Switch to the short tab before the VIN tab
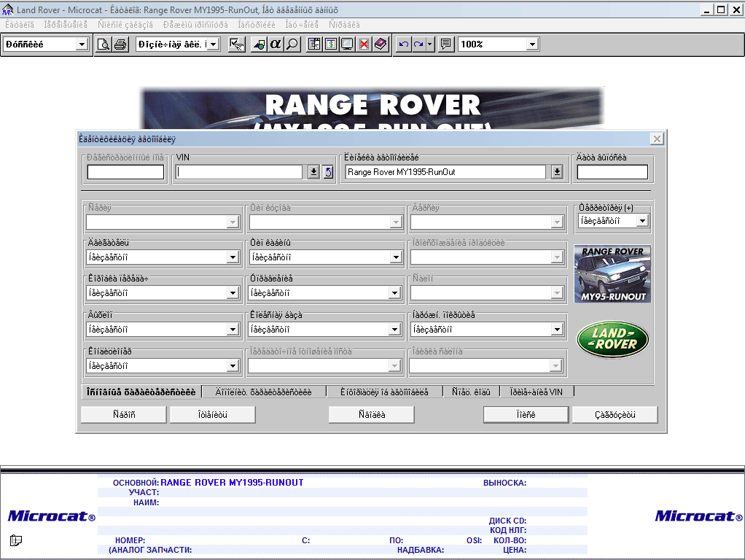The image size is (745, 560). [471, 392]
